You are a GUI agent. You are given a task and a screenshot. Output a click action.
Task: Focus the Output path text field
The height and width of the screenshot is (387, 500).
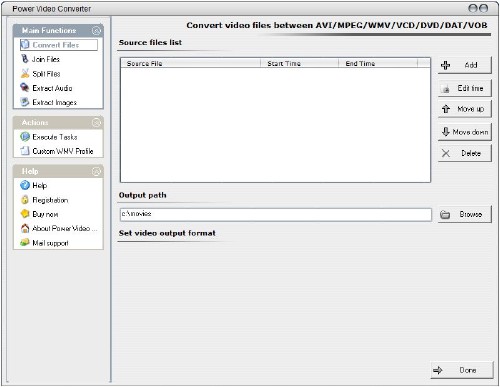pyautogui.click(x=276, y=214)
